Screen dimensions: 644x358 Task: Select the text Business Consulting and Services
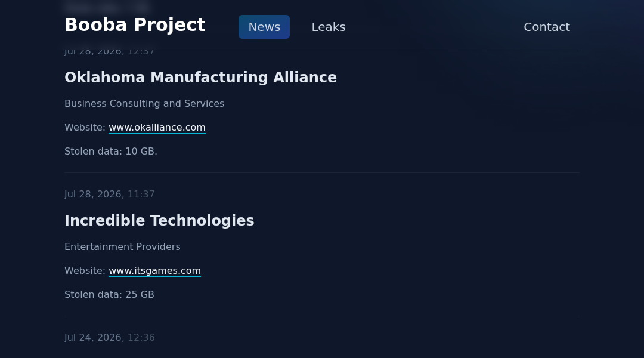(x=144, y=104)
